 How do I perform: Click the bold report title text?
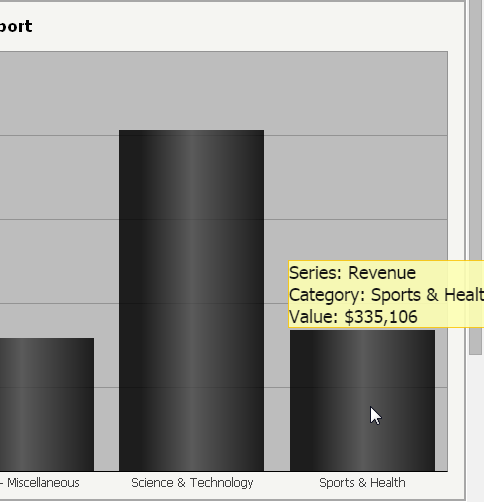click(x=16, y=27)
